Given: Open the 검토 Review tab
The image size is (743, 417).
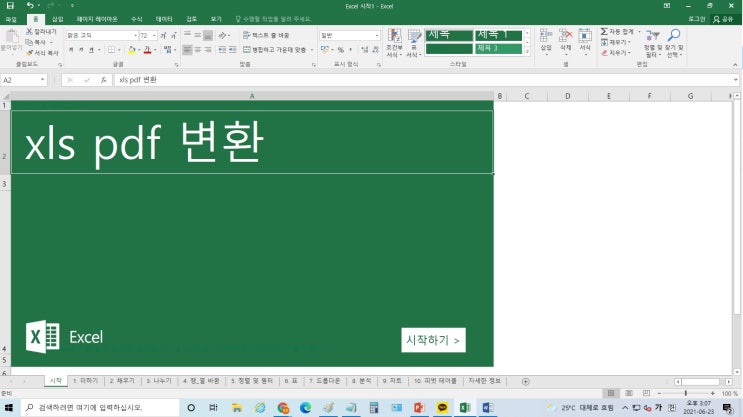Looking at the screenshot, I should click(x=191, y=19).
